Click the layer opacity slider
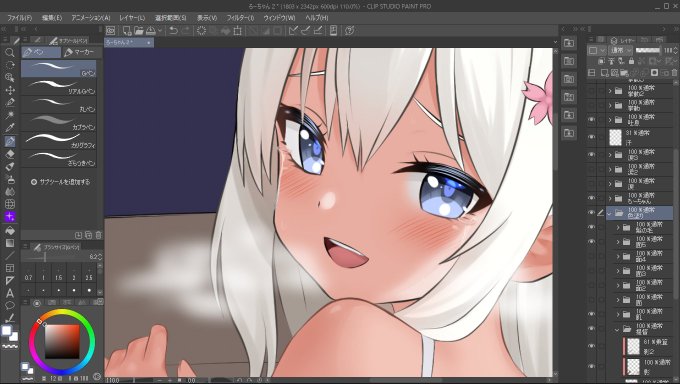Image resolution: width=680 pixels, height=384 pixels. coord(647,51)
